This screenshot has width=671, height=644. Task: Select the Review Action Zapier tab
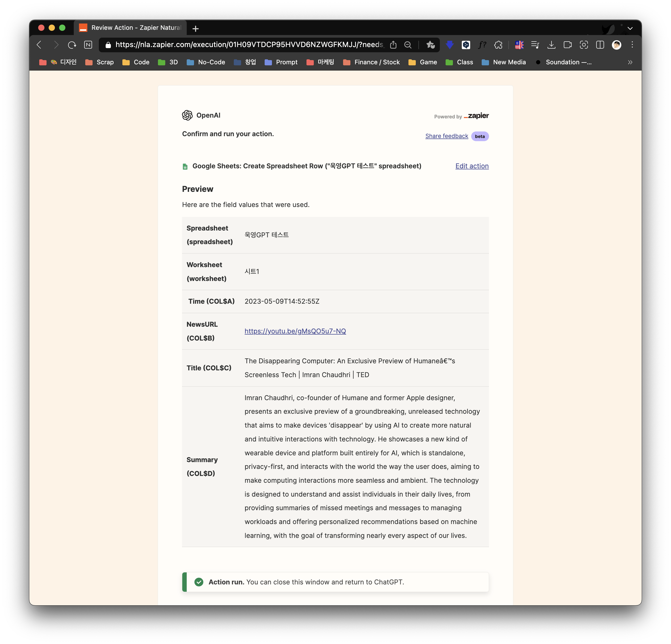coord(130,28)
